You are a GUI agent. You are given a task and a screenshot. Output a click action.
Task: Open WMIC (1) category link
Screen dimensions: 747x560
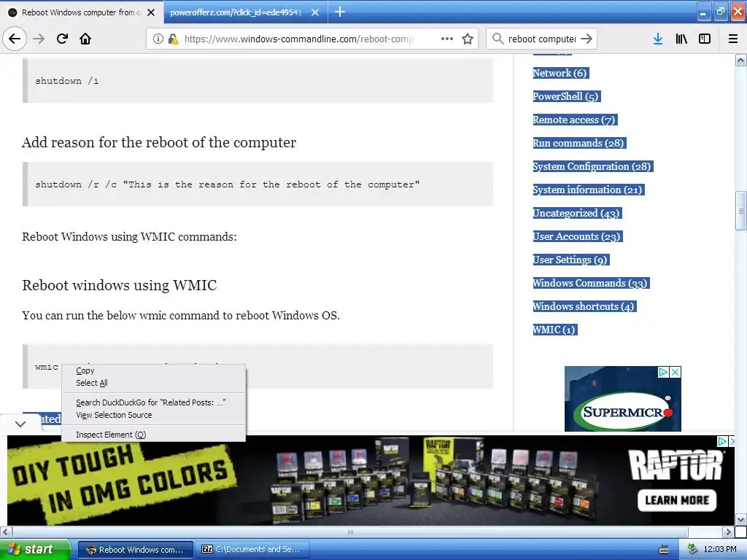coord(555,330)
